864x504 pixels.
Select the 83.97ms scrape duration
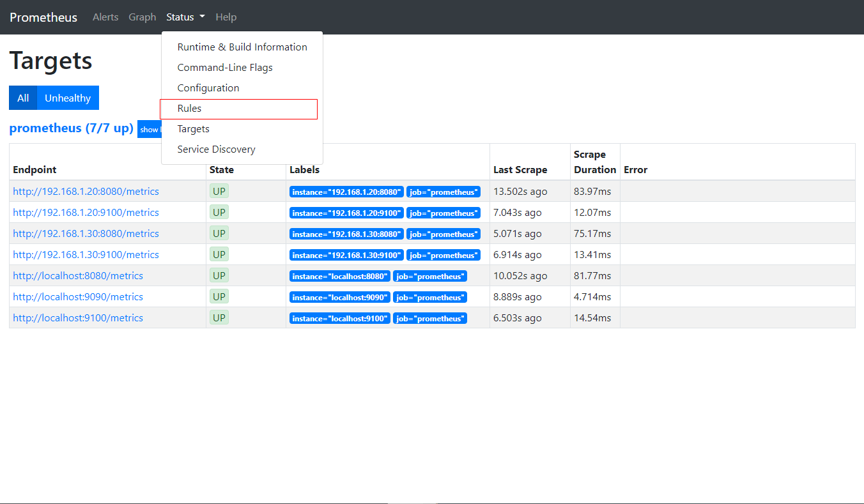pyautogui.click(x=592, y=192)
